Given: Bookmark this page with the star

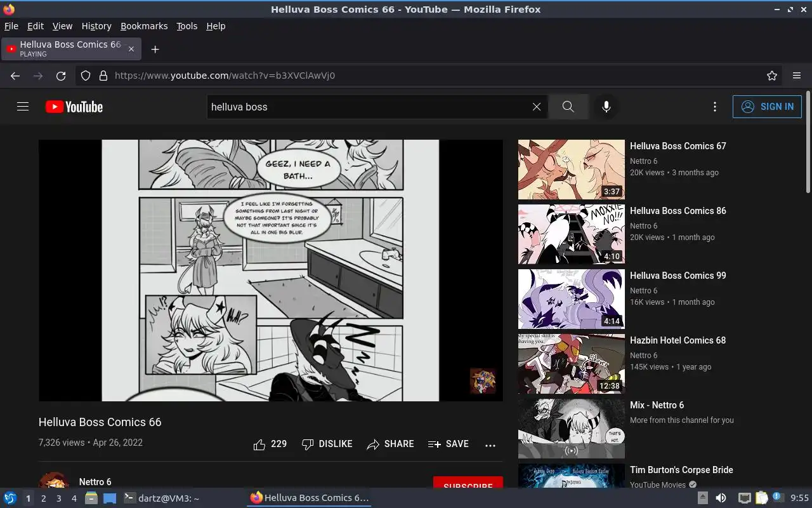Looking at the screenshot, I should pos(772,76).
